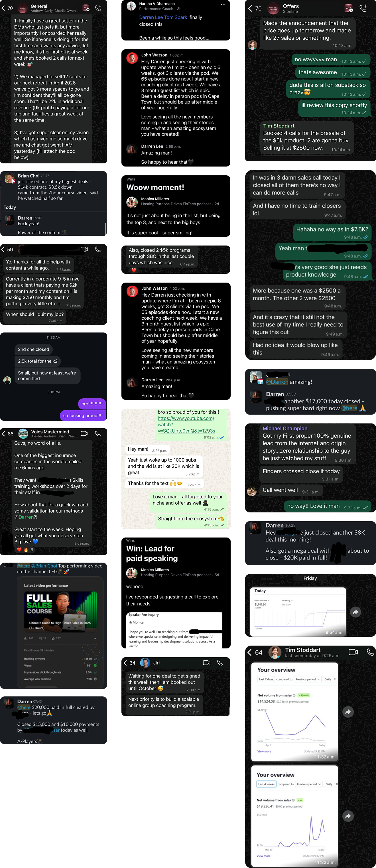
Task: Open the Full Sales Course video thumbnail
Action: 61,611
